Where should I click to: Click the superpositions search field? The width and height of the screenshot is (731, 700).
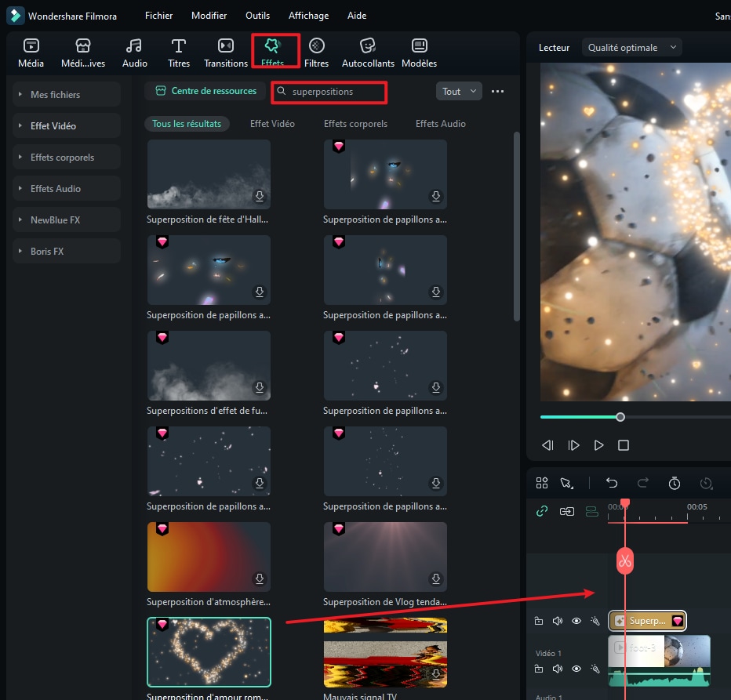[329, 92]
